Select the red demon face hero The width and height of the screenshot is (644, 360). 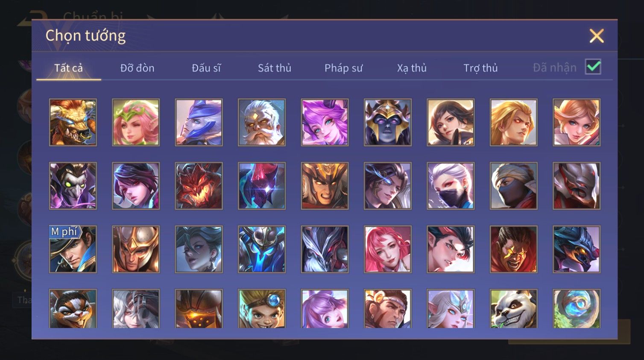tap(199, 186)
